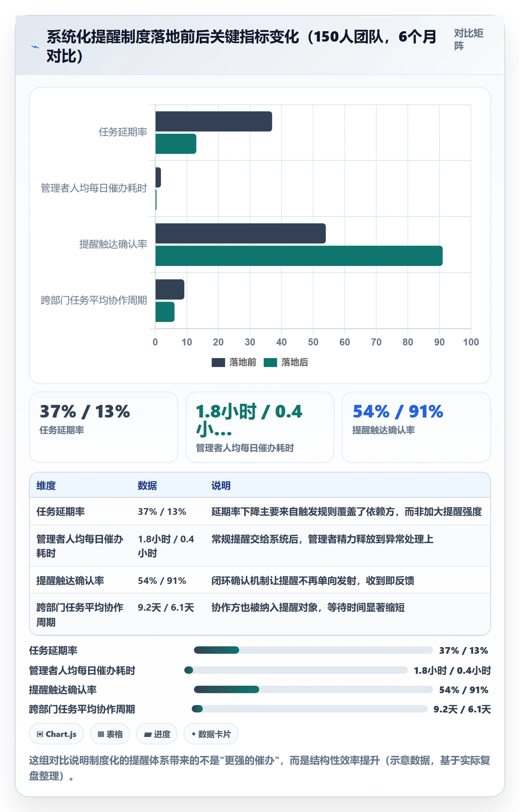Image resolution: width=520 pixels, height=812 pixels.
Task: Click the 提醒触达确认率 progress bar
Action: (313, 689)
